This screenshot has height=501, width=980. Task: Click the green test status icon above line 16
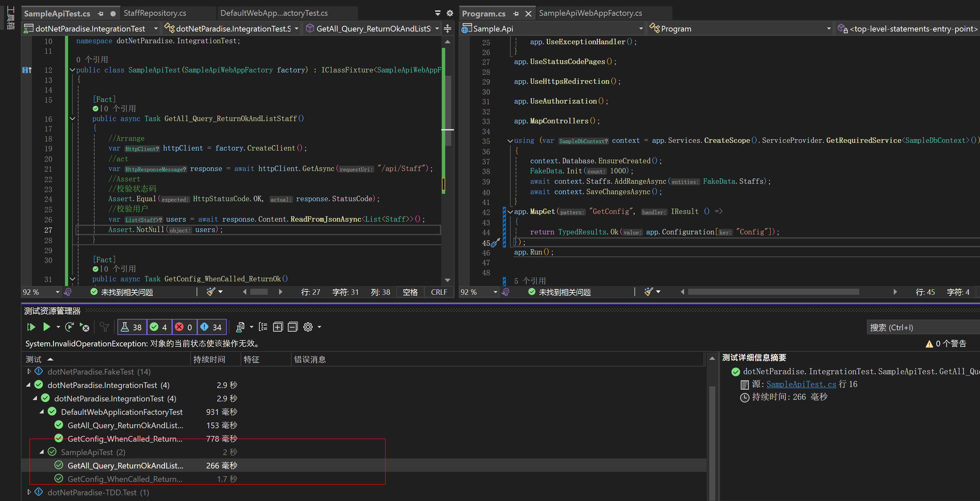(x=96, y=109)
